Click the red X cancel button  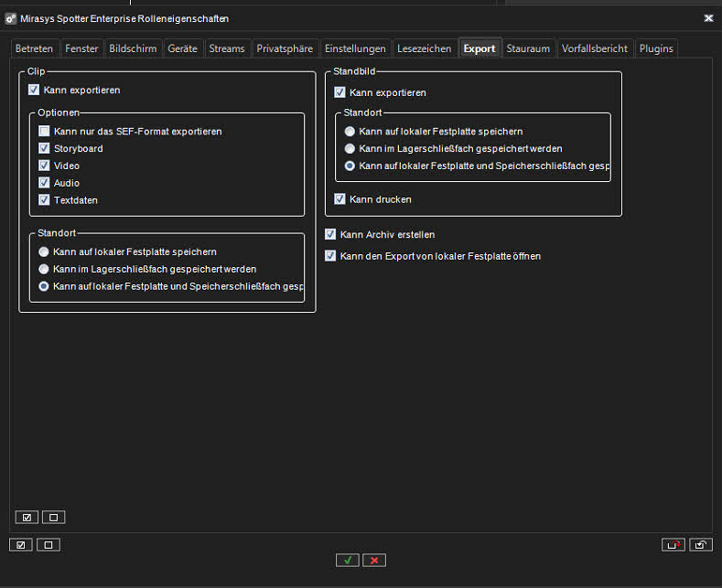[374, 560]
